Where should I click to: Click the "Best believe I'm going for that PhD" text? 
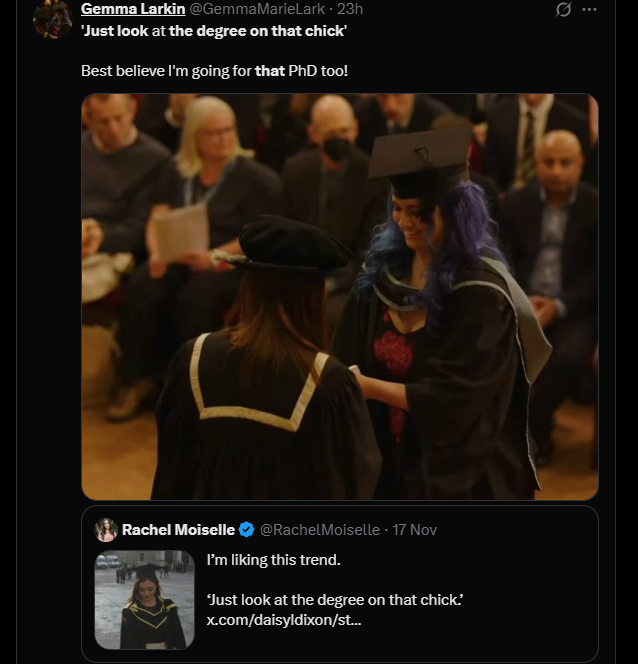[x=214, y=72]
